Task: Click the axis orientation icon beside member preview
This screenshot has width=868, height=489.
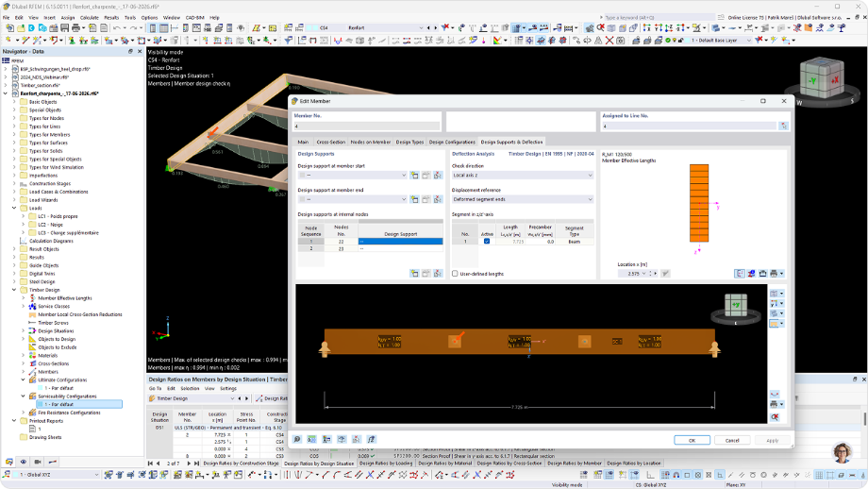Action: point(775,303)
